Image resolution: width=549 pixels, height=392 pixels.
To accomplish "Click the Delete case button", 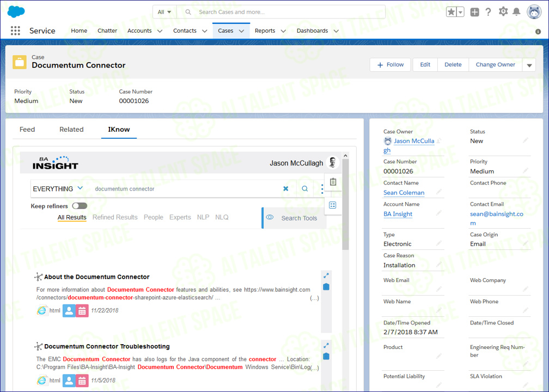I will coord(453,65).
